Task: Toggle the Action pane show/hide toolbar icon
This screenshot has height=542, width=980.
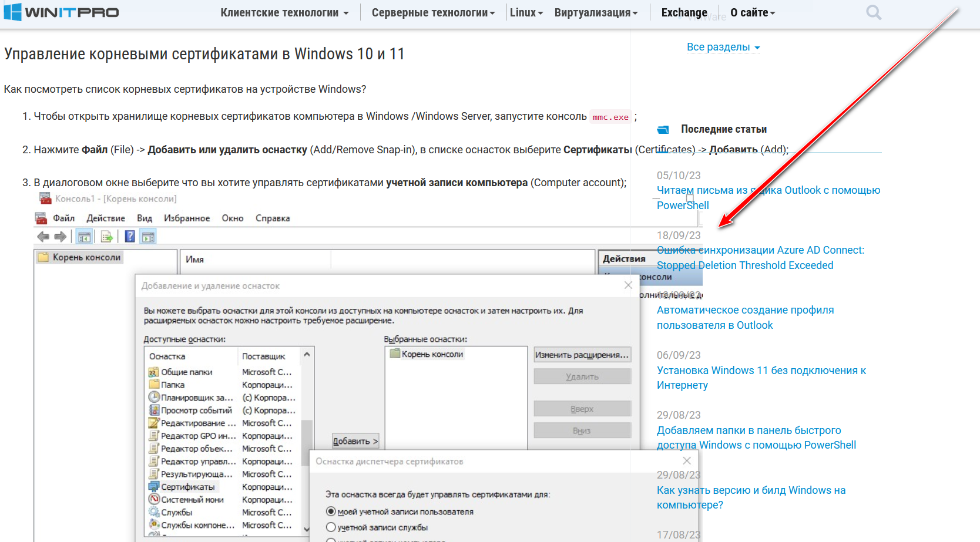Action: [148, 237]
